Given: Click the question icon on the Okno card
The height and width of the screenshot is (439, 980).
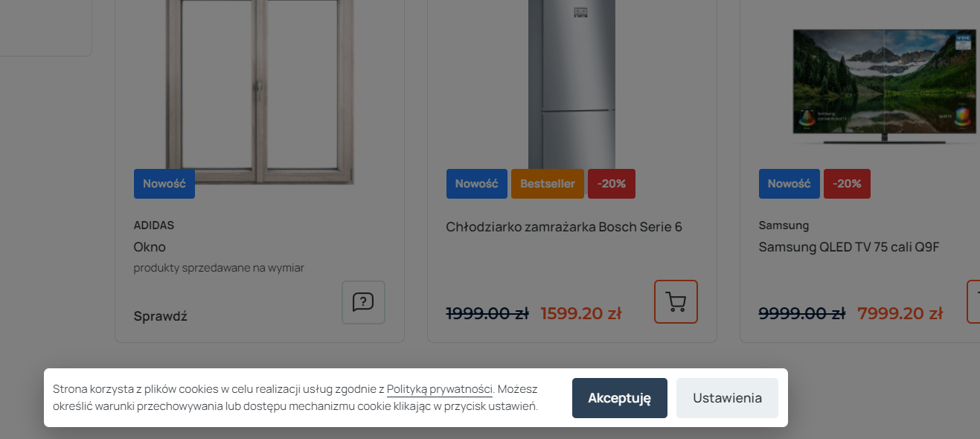Looking at the screenshot, I should click(363, 302).
